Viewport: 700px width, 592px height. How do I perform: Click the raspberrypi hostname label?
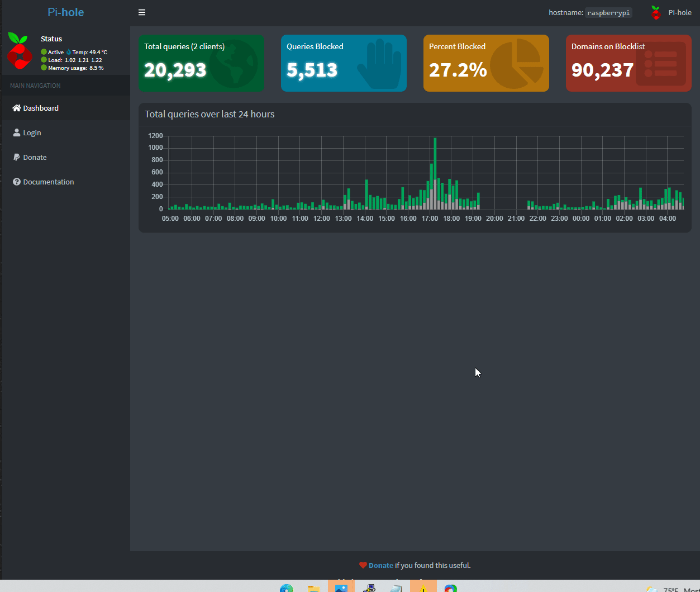608,12
